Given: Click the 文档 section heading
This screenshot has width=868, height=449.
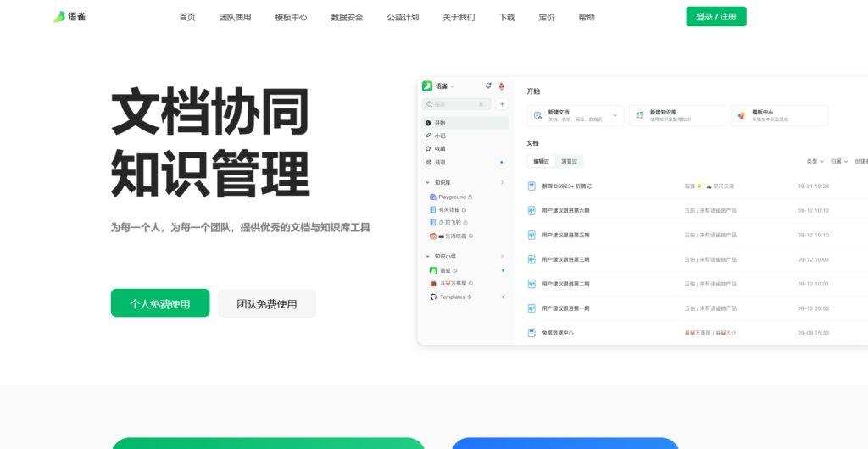Looking at the screenshot, I should coord(532,142).
